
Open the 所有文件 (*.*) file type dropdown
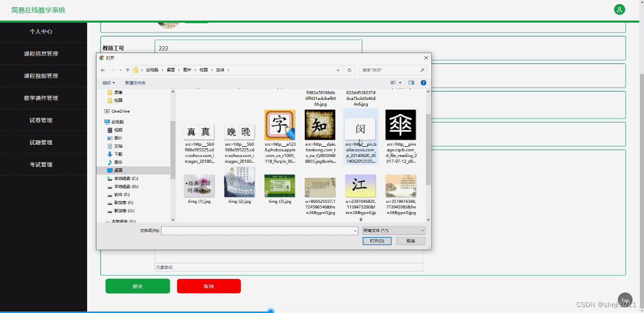tap(393, 230)
